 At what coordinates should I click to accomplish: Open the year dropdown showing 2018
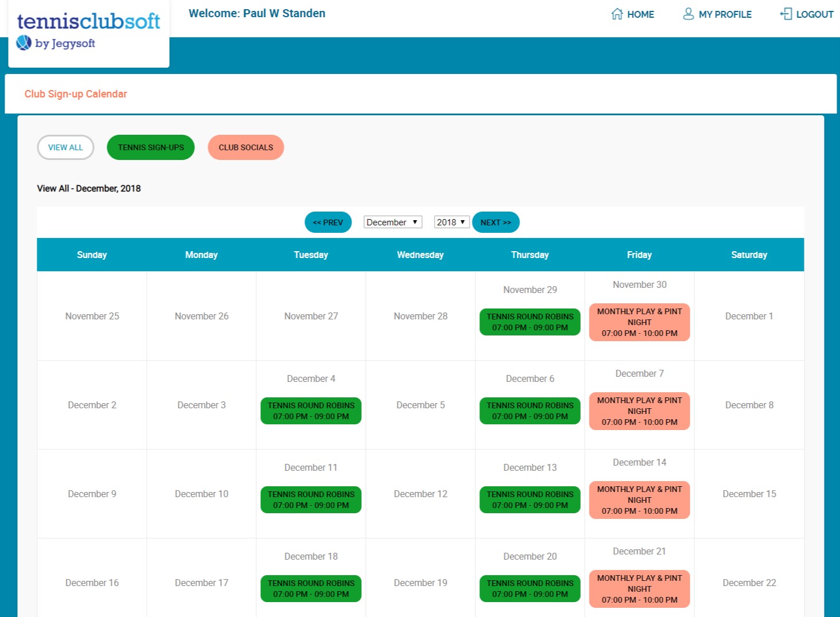tap(451, 222)
